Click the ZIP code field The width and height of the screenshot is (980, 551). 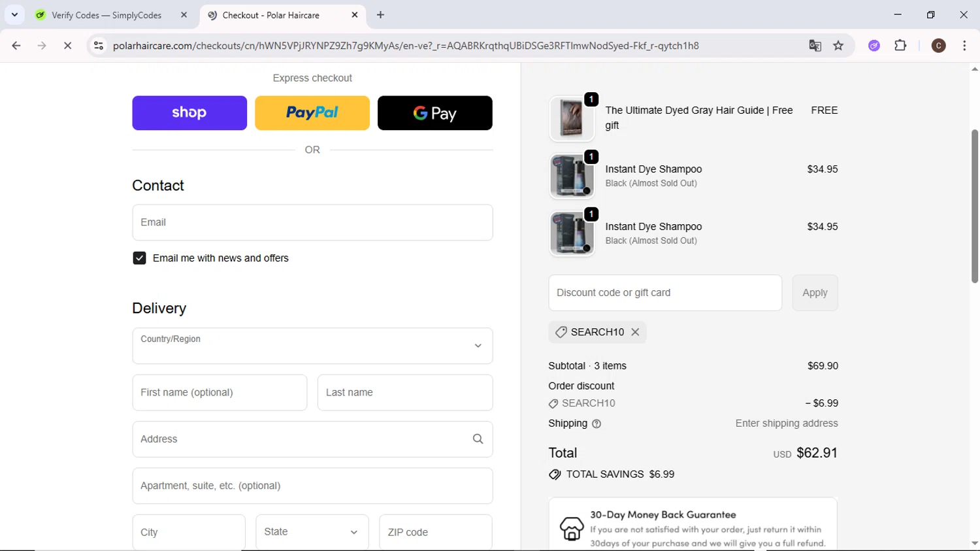pyautogui.click(x=436, y=532)
